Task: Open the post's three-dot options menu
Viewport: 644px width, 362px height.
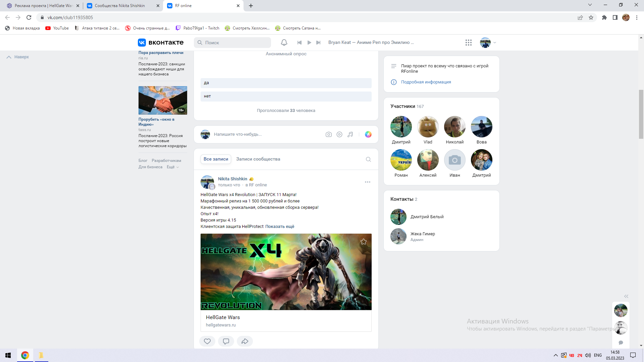Action: coord(368,182)
